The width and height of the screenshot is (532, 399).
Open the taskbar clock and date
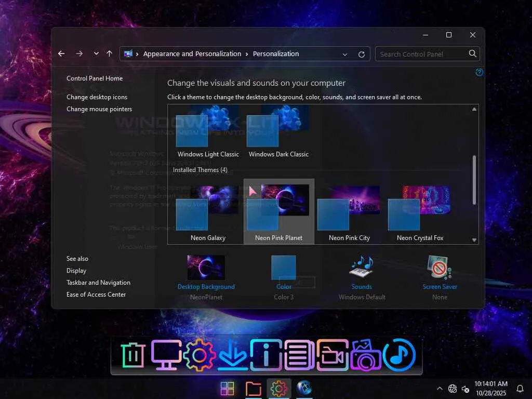tap(490, 389)
